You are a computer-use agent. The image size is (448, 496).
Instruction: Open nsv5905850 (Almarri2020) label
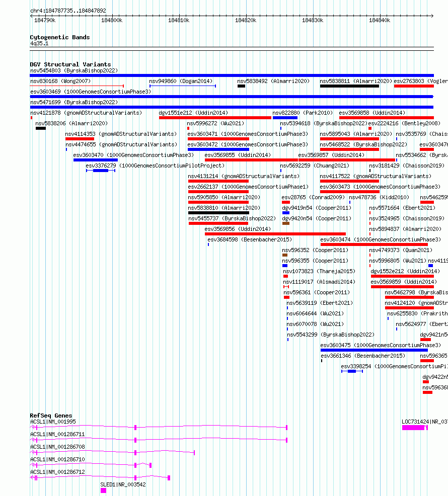224,197
